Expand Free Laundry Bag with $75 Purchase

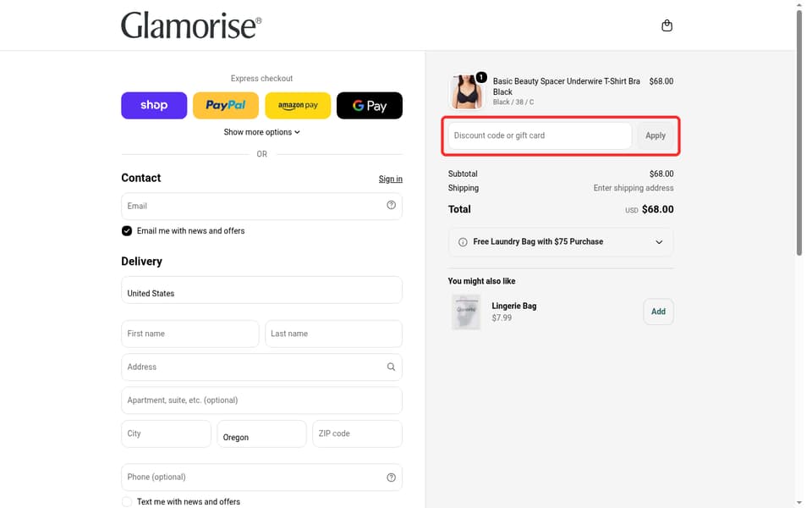coord(561,242)
